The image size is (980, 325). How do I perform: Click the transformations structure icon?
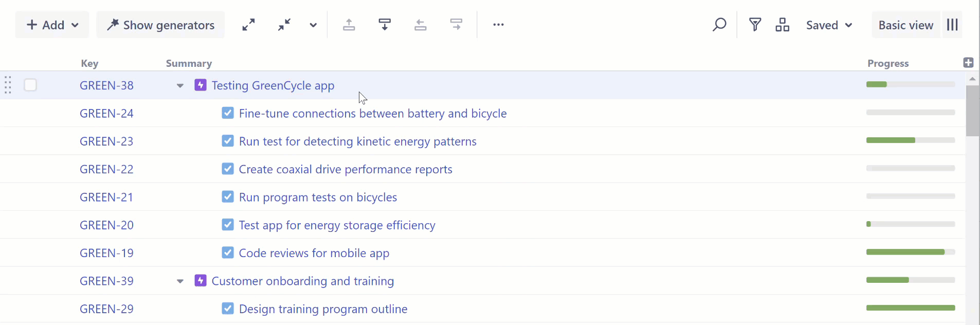coord(783,25)
